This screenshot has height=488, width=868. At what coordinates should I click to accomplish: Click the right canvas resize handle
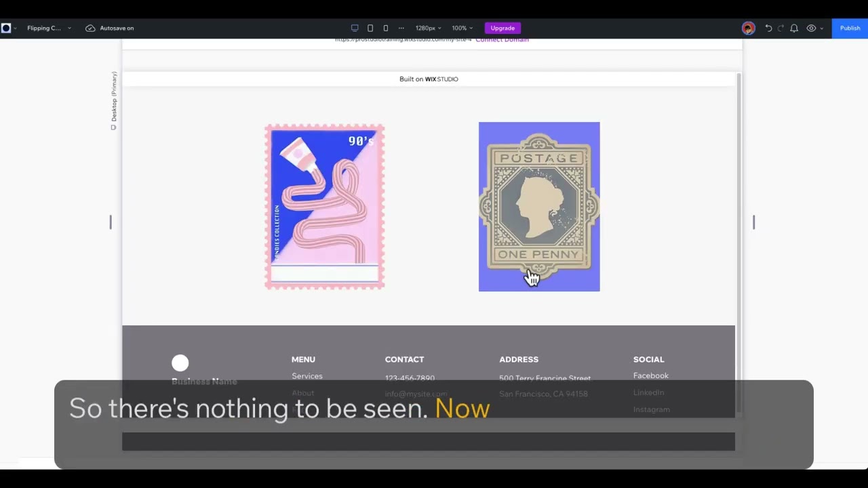point(753,222)
